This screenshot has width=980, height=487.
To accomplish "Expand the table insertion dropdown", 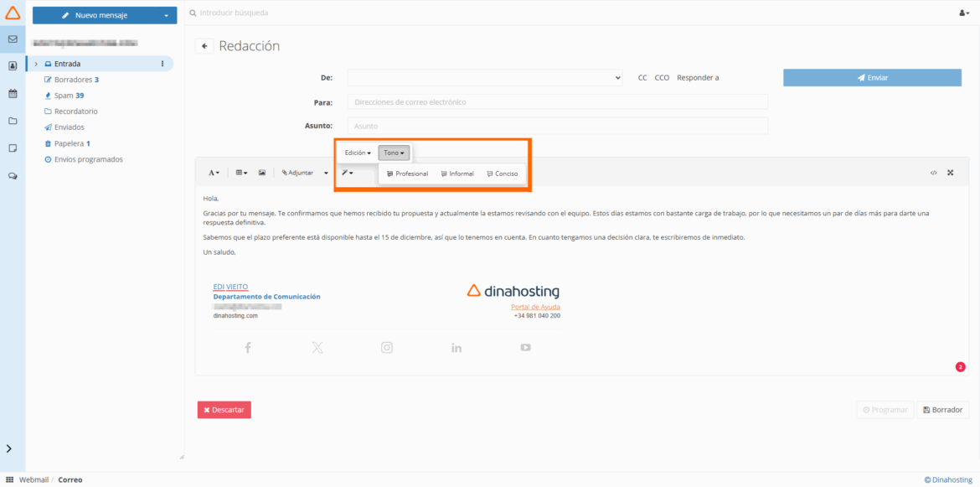I will pyautogui.click(x=240, y=172).
